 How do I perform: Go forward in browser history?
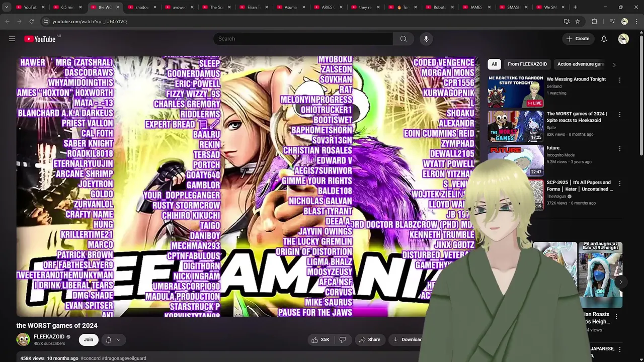click(19, 21)
